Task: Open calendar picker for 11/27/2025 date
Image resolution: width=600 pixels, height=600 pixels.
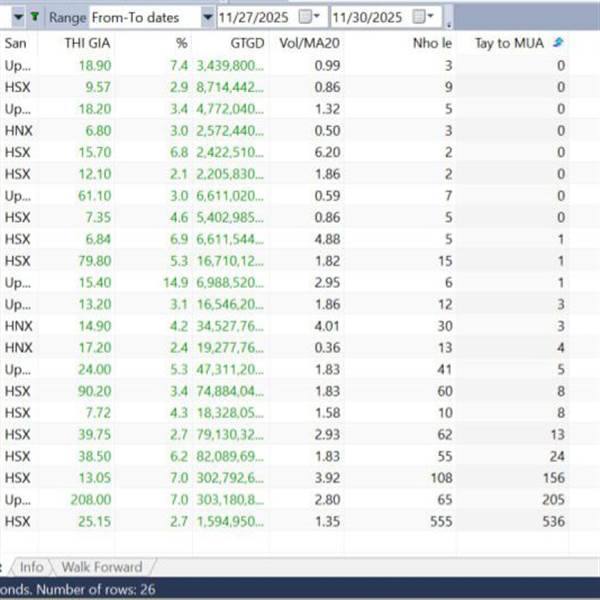Action: 309,17
